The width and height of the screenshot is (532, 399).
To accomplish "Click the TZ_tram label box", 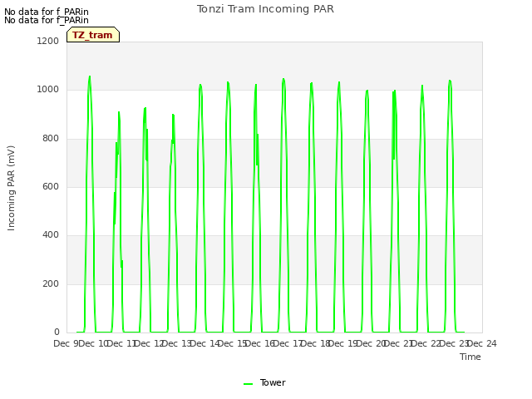I will [x=93, y=35].
